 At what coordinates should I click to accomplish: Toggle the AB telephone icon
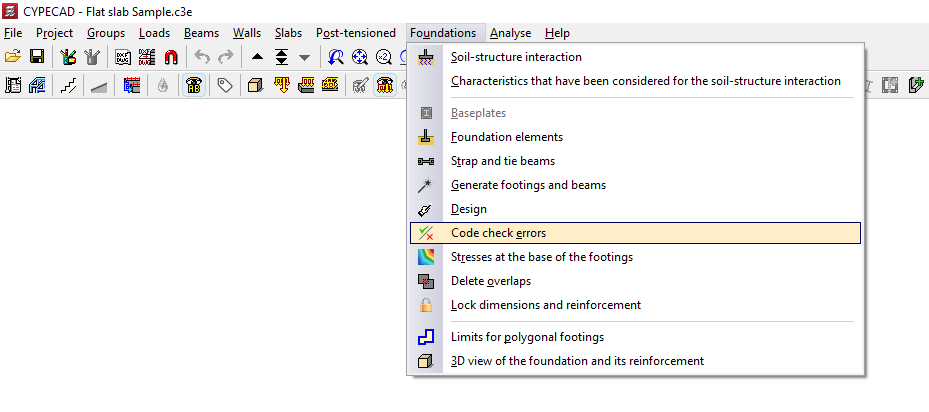194,85
